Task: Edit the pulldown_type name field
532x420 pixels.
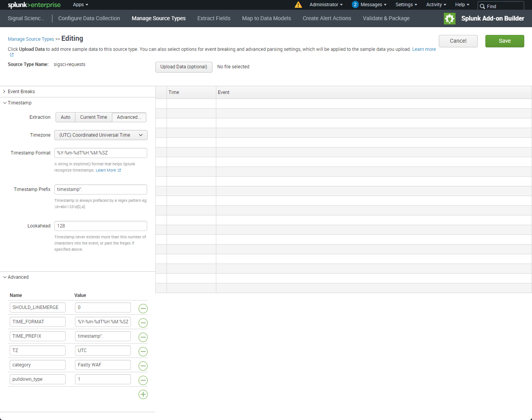Action: coord(38,379)
